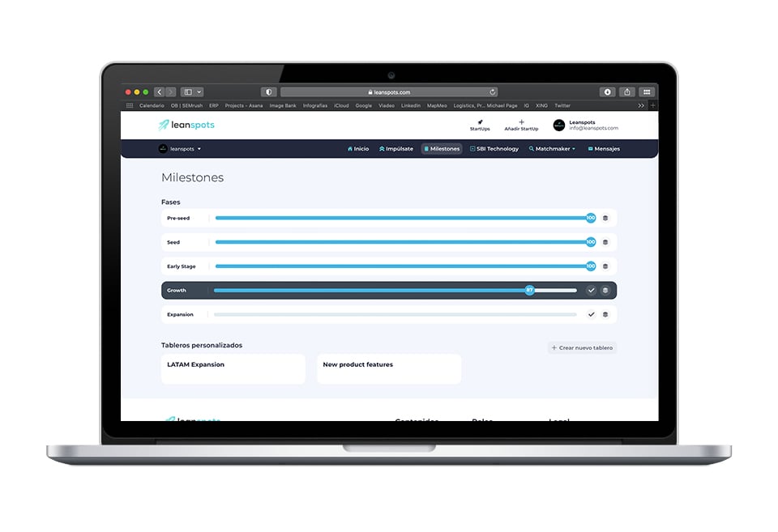
Task: Open the Twitter bookmark
Action: coord(562,105)
